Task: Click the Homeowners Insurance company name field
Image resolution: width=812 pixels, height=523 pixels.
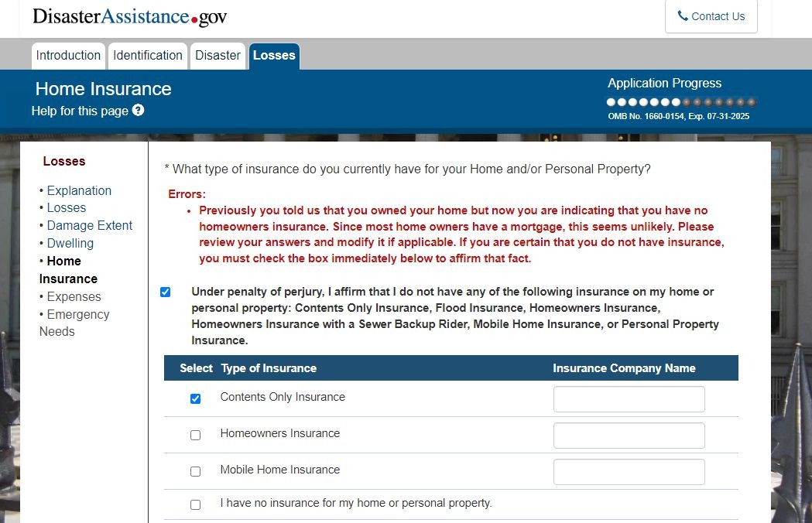Action: coord(629,436)
